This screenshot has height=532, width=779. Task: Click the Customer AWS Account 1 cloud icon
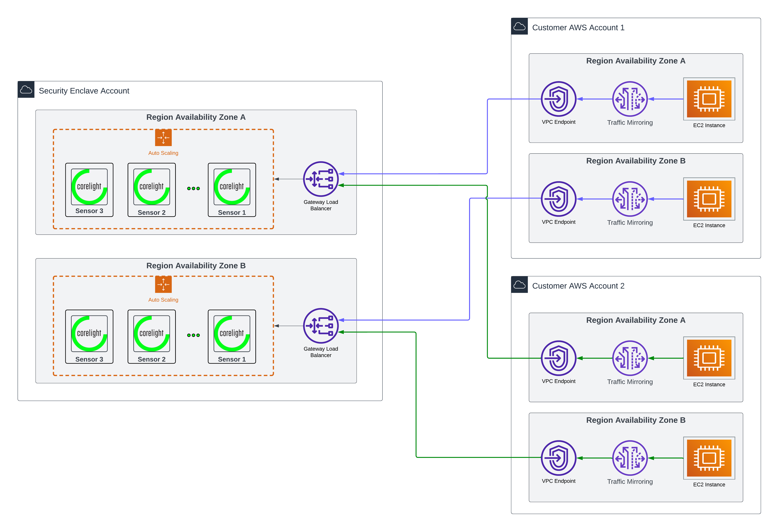coord(519,26)
